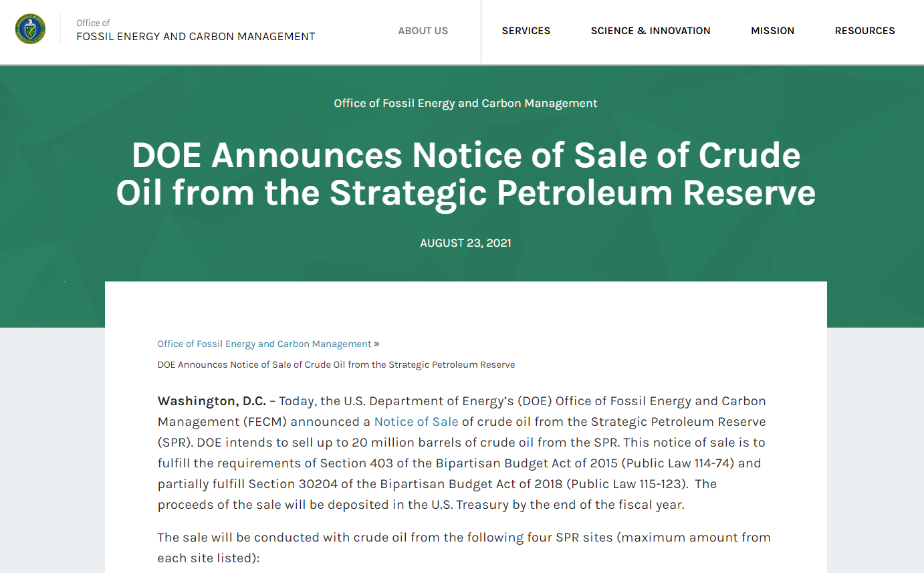Expand the Mission navigation menu
Viewport: 924px width, 573px height.
(772, 31)
